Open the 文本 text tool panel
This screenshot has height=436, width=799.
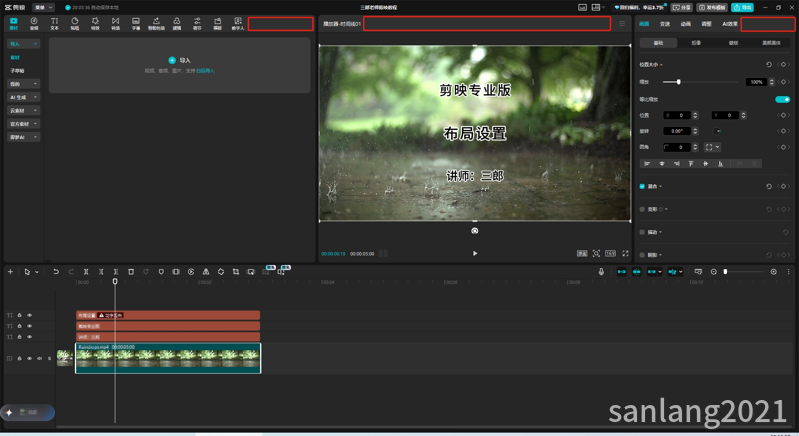pyautogui.click(x=55, y=23)
